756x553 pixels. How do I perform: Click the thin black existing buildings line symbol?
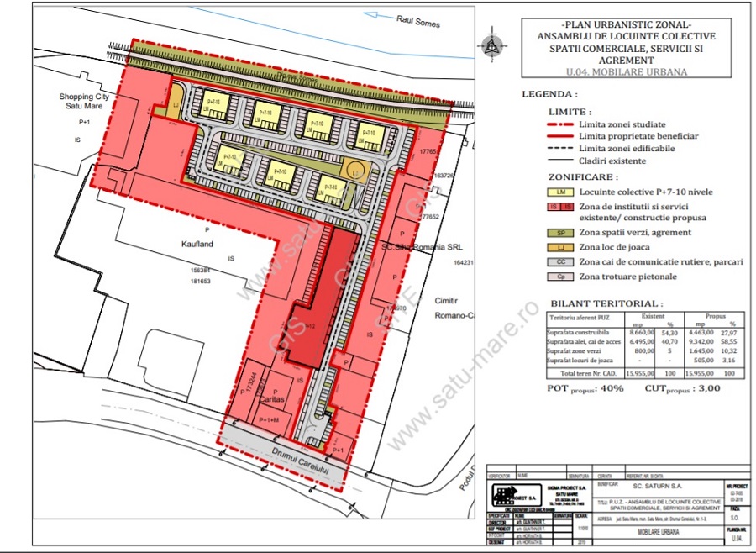[556, 160]
